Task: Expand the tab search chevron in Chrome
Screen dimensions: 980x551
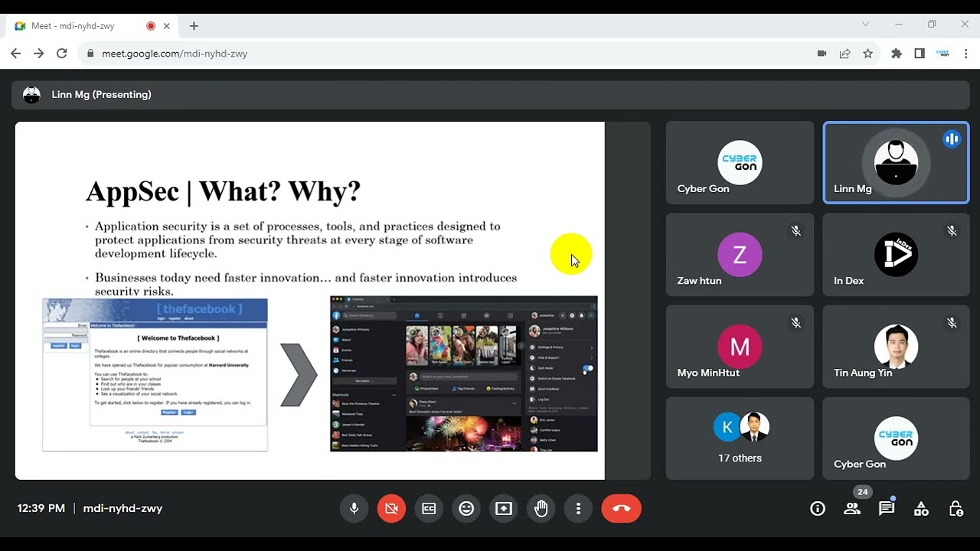Action: pos(866,24)
